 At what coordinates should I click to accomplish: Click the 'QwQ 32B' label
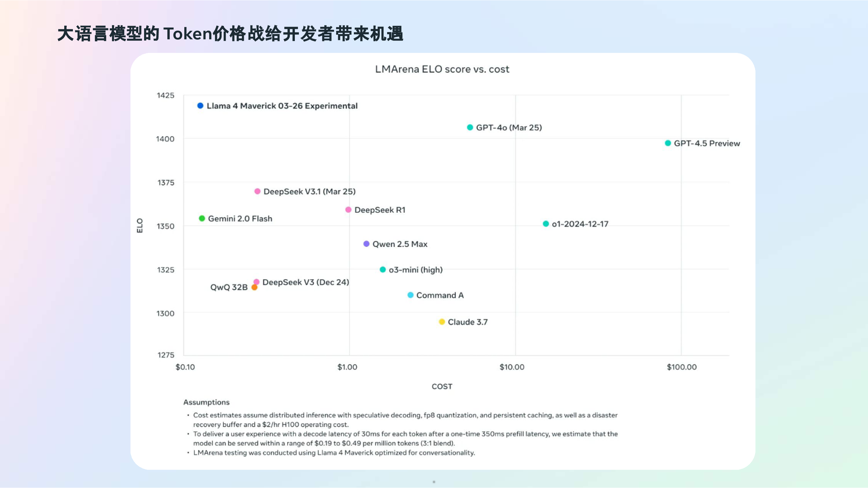(229, 287)
